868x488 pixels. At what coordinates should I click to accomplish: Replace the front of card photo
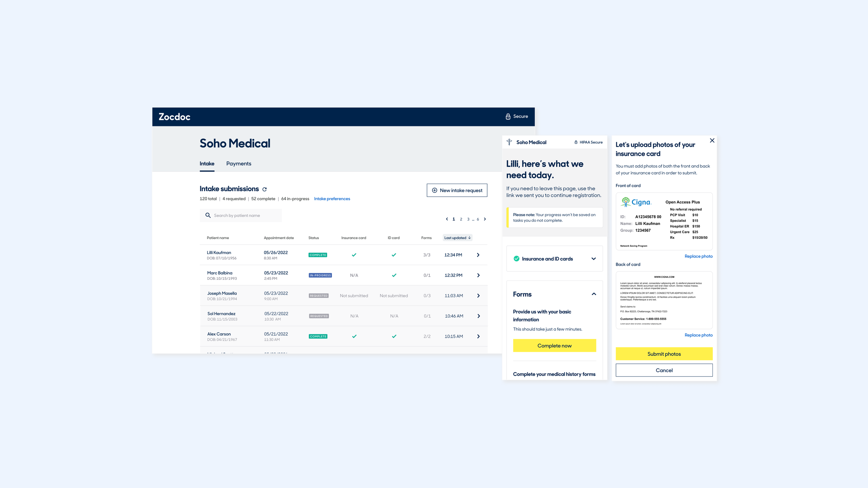tap(699, 256)
